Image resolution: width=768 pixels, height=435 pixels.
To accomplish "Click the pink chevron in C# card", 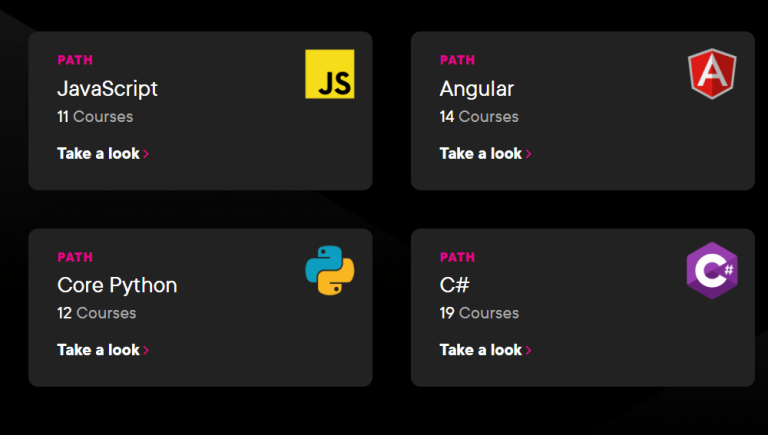I will point(529,351).
